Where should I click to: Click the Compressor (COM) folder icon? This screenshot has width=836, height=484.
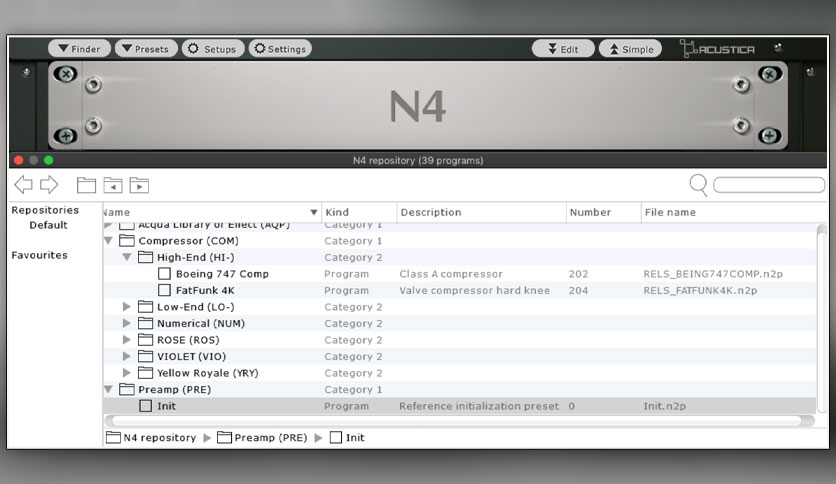(126, 240)
